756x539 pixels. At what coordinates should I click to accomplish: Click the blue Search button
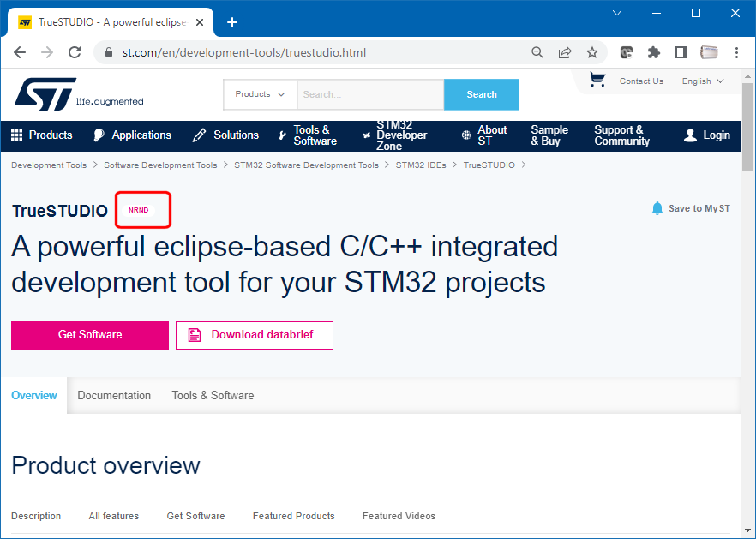click(x=481, y=94)
